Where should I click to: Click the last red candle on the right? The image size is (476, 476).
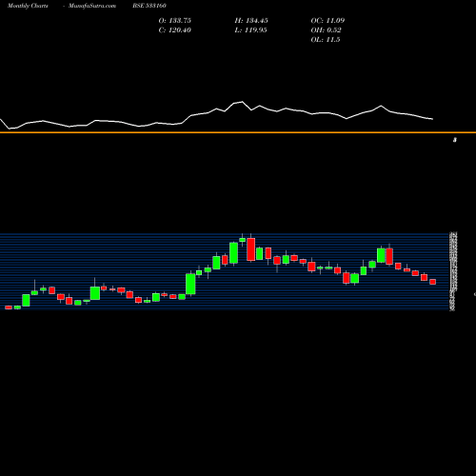[x=433, y=282]
